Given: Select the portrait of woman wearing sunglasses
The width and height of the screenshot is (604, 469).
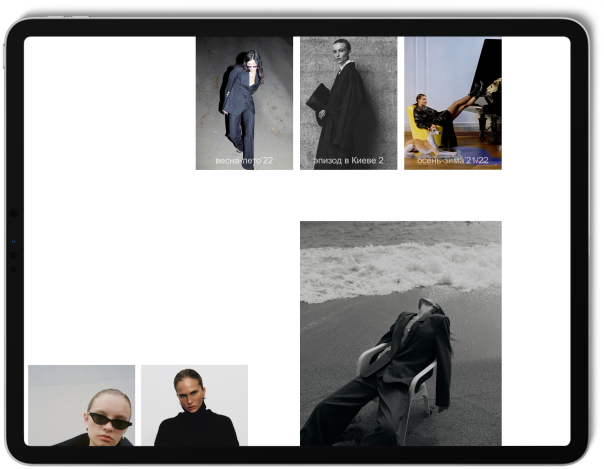Looking at the screenshot, I should point(81,405).
